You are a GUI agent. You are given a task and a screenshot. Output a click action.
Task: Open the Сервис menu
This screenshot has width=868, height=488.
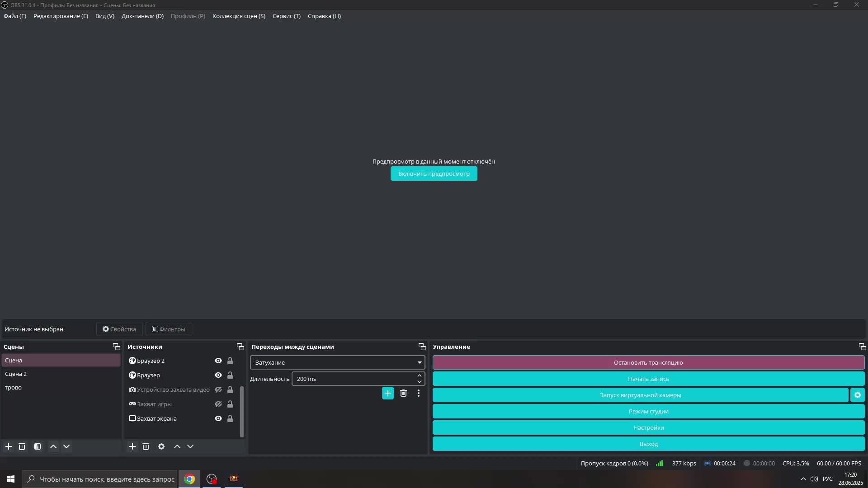[x=286, y=16]
